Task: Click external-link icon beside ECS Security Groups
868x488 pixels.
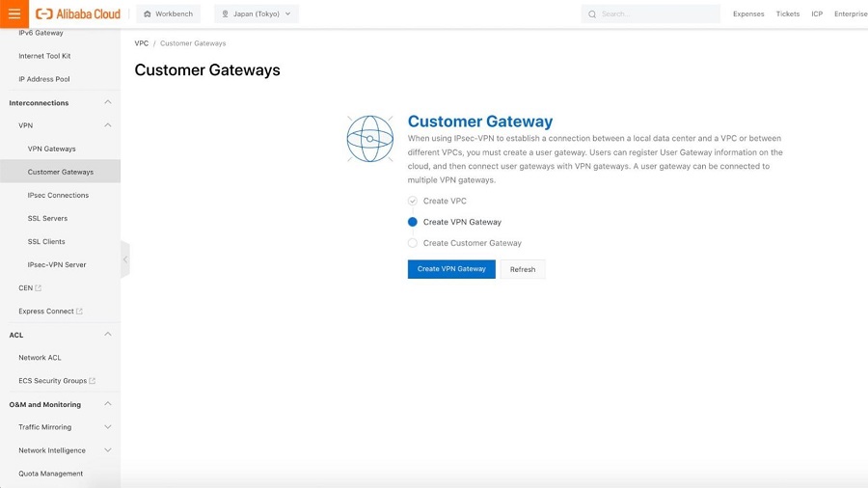Action: coord(92,381)
